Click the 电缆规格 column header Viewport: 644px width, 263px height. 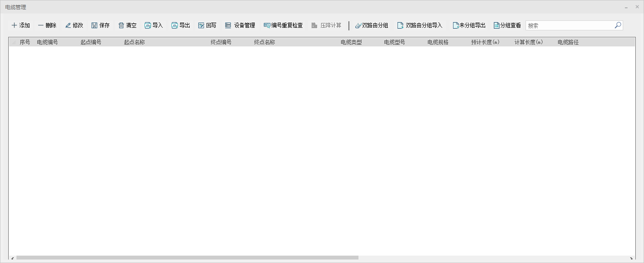tap(438, 43)
